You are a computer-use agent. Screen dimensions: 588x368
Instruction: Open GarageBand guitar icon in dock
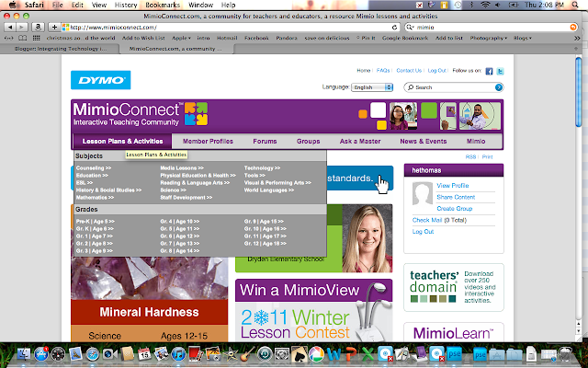(247, 353)
